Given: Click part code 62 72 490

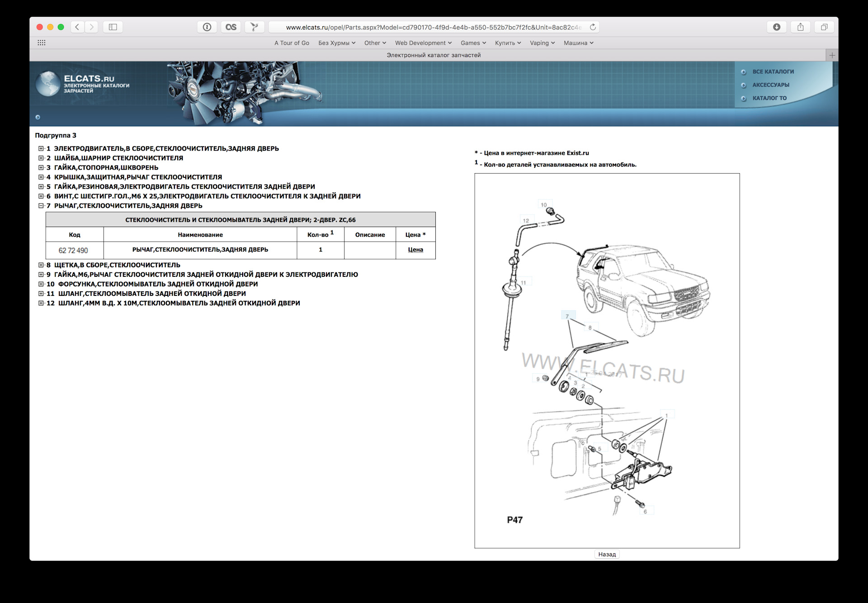Looking at the screenshot, I should click(73, 250).
